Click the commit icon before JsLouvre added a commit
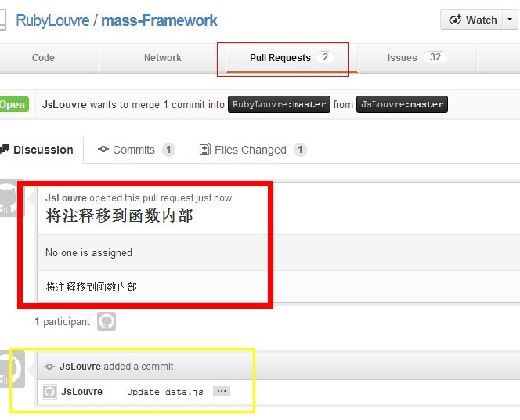The image size is (520, 420). click(x=49, y=367)
